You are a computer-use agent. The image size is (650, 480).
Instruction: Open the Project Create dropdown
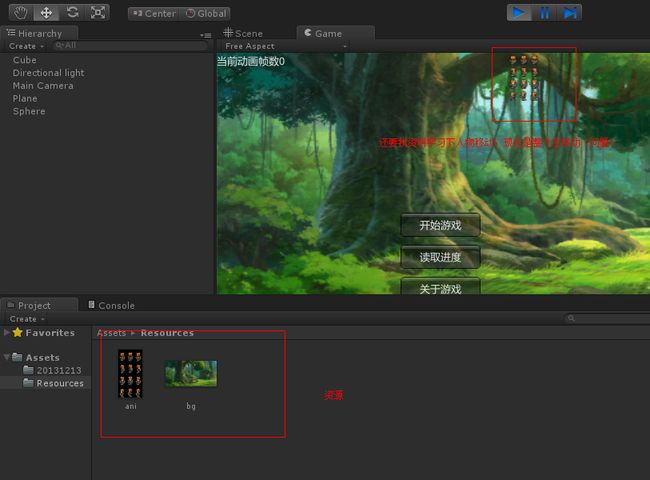[x=27, y=319]
